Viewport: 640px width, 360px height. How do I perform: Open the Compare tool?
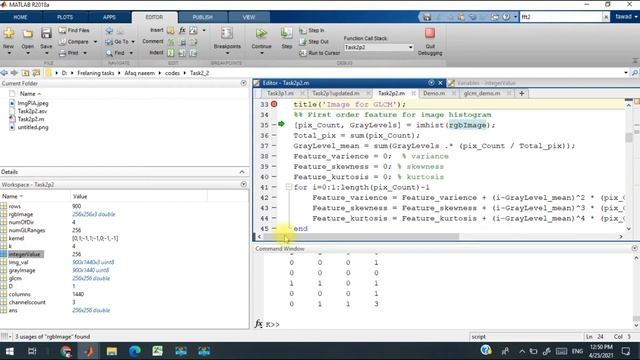coord(74,42)
